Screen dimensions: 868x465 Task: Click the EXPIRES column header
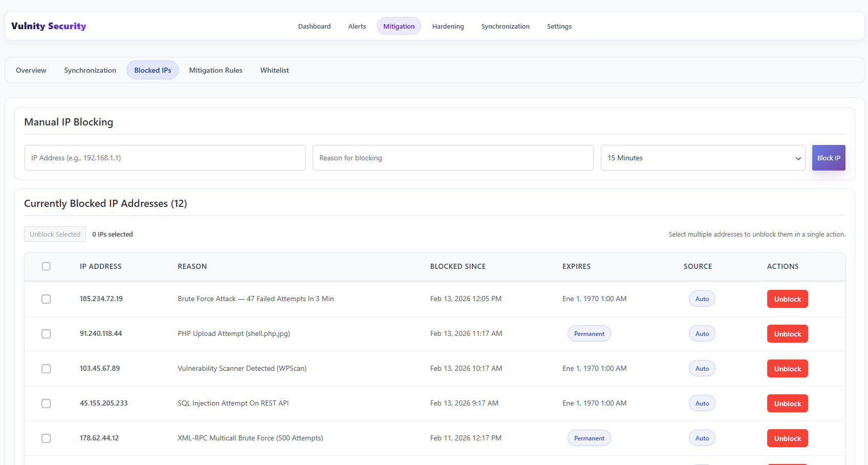point(576,266)
